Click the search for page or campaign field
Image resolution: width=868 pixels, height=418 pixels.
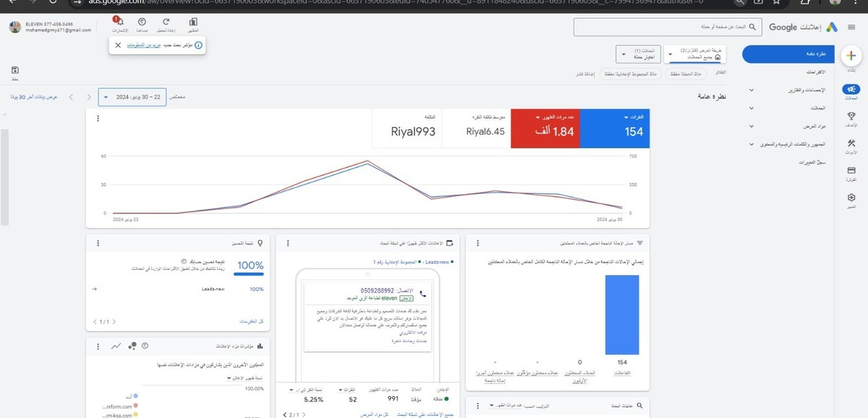pyautogui.click(x=668, y=27)
